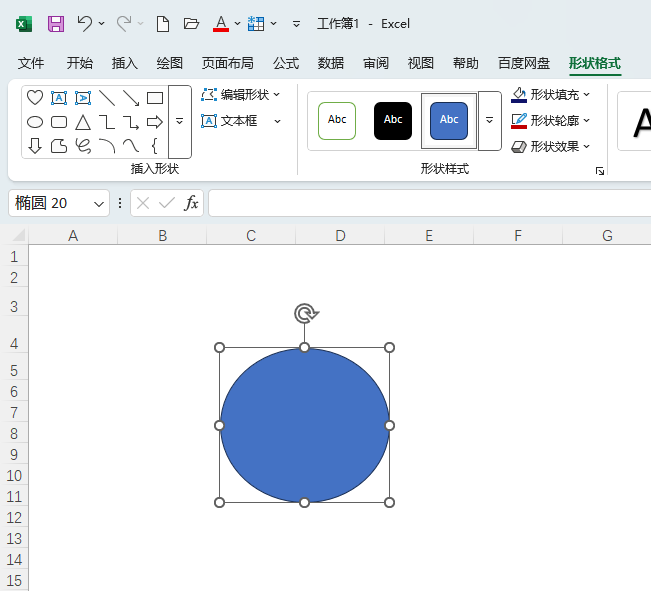Viewport: 651px width, 591px height.
Task: Select the curve shape
Action: (x=131, y=146)
